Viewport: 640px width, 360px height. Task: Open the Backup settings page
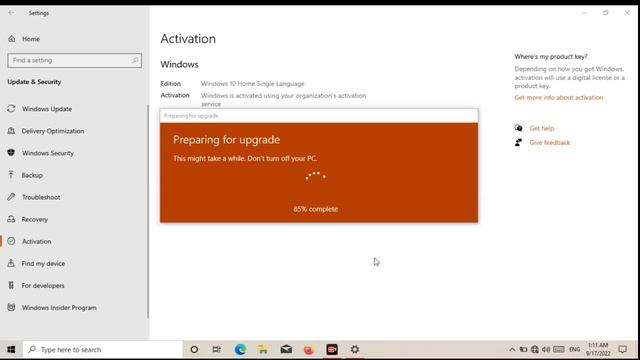32,175
